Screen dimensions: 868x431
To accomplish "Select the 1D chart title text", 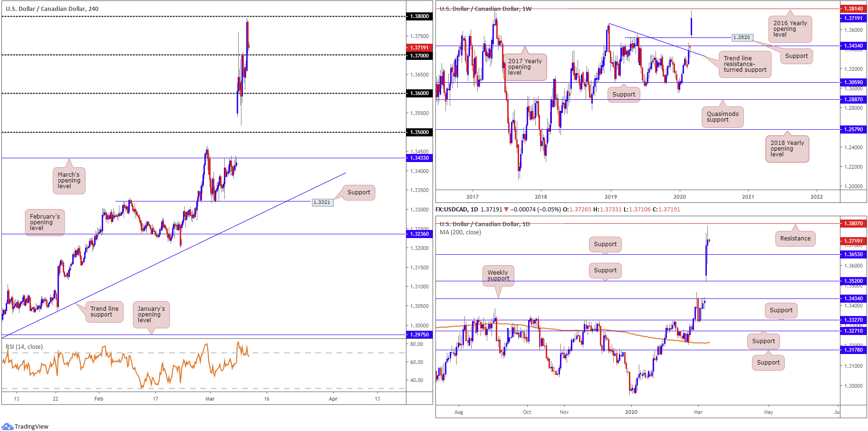I will [x=484, y=224].
